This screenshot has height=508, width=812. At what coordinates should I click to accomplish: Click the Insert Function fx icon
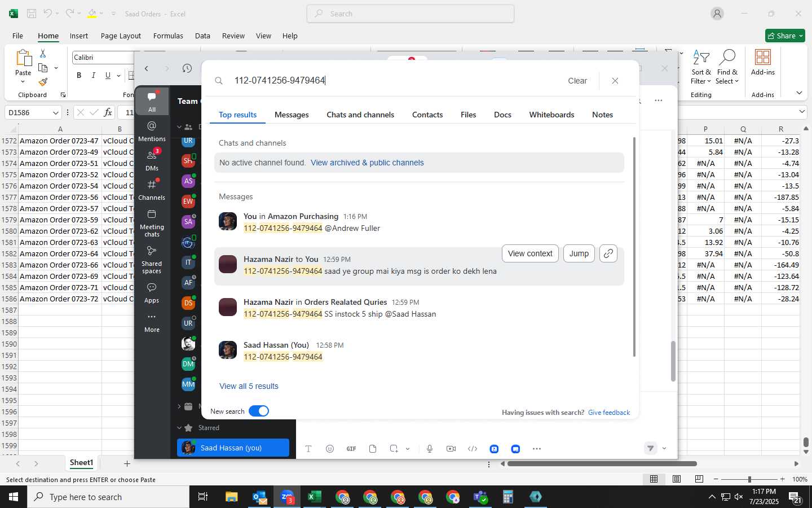click(x=108, y=113)
